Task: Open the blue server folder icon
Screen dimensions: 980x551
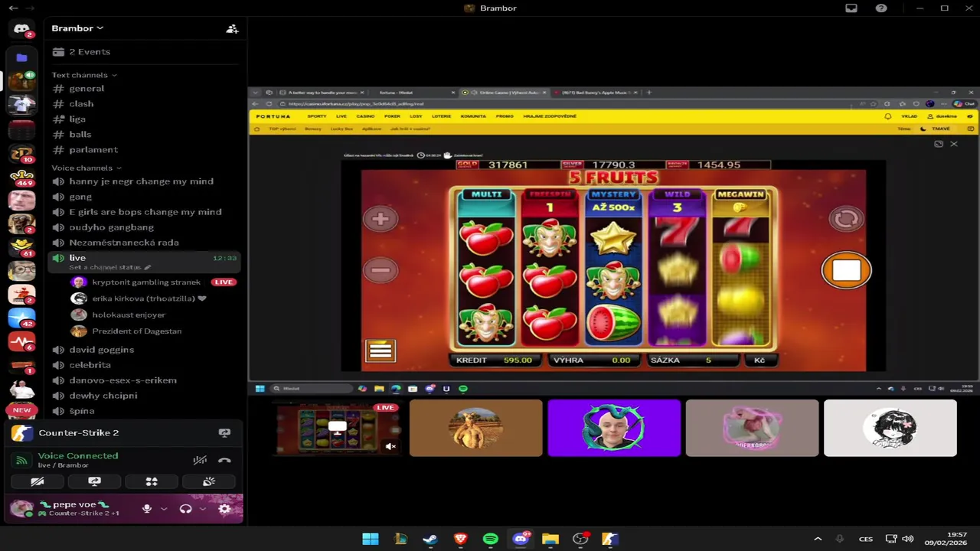Action: click(21, 57)
